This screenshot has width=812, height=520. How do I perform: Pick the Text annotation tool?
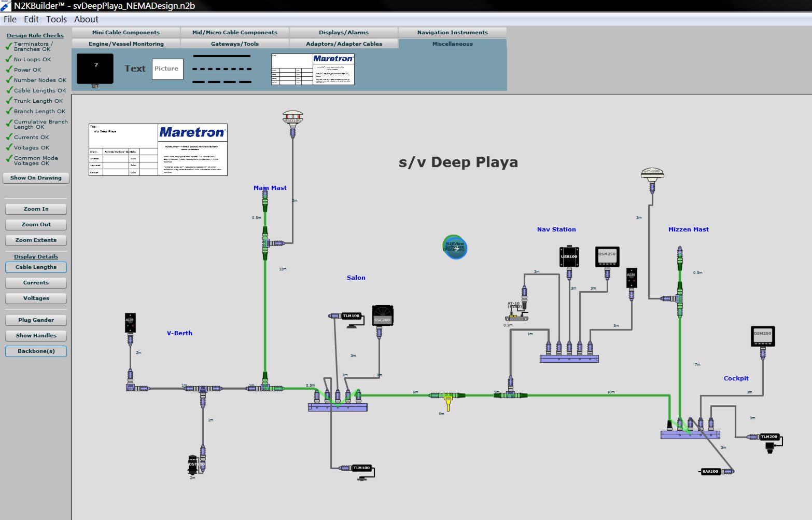[x=135, y=69]
